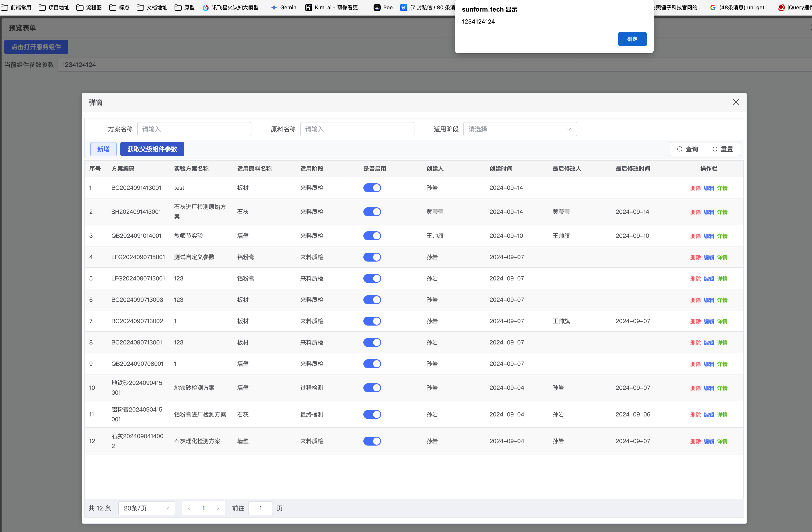Screen dimensions: 812x532
Task: Go to previous page arrow
Action: [189, 508]
